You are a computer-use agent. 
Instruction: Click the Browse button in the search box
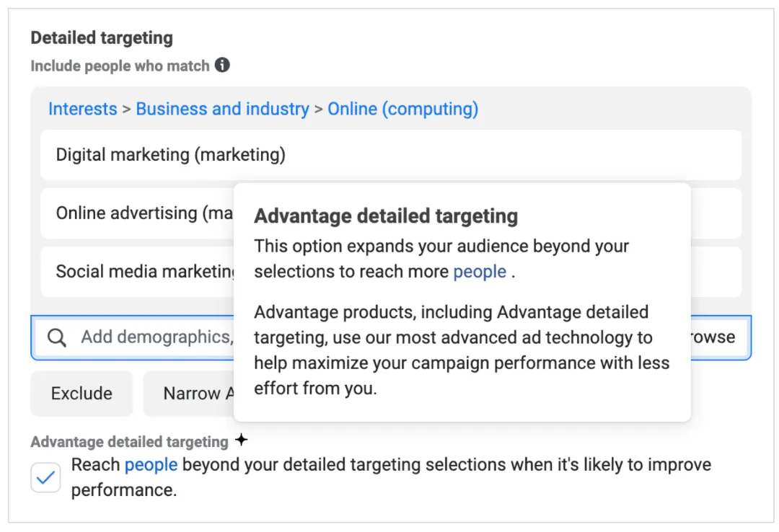click(x=713, y=337)
